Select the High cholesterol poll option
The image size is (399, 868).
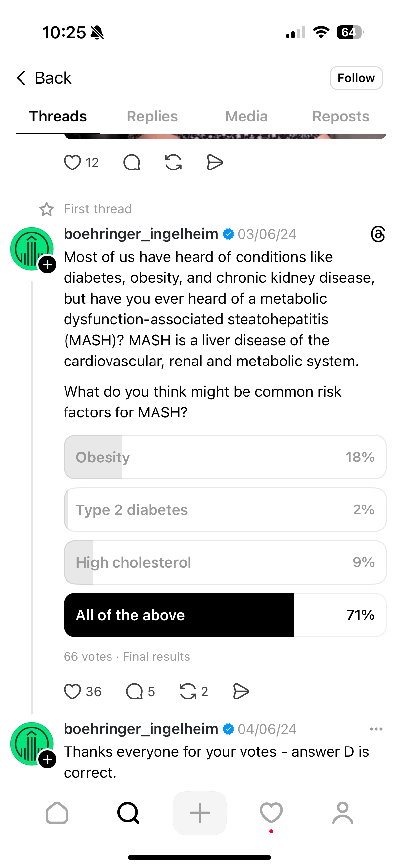click(x=225, y=562)
